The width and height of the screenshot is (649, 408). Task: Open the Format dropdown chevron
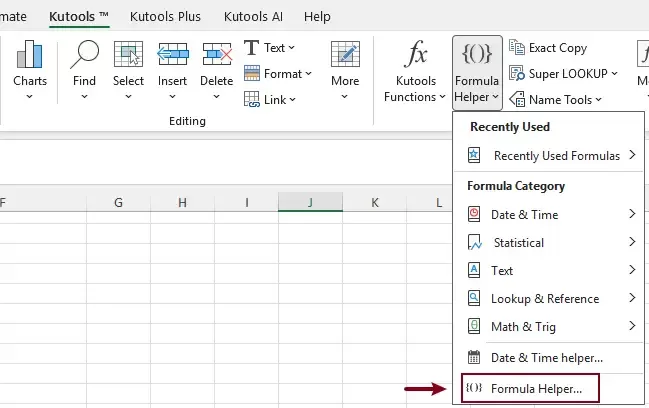pos(308,74)
